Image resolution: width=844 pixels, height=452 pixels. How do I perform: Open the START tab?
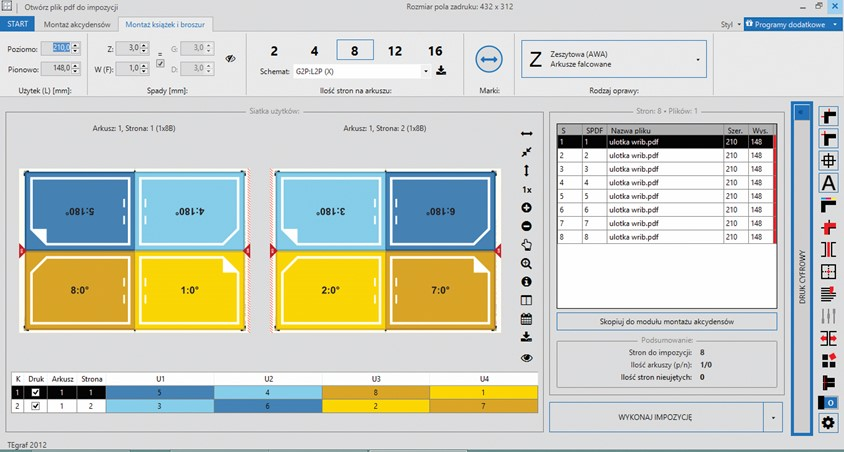tap(18, 24)
